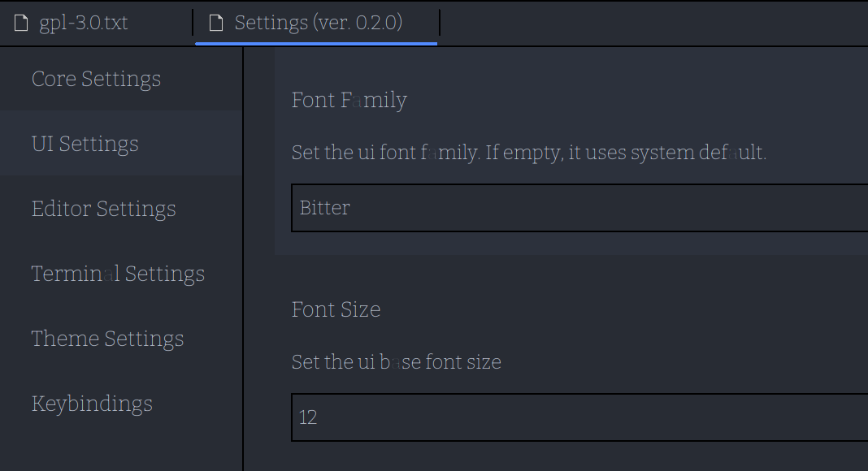868x471 pixels.
Task: Select Keybindings in the sidebar
Action: pos(92,404)
